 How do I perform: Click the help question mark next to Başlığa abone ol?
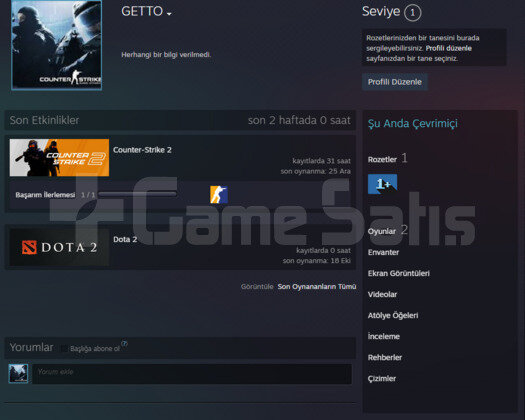click(124, 344)
